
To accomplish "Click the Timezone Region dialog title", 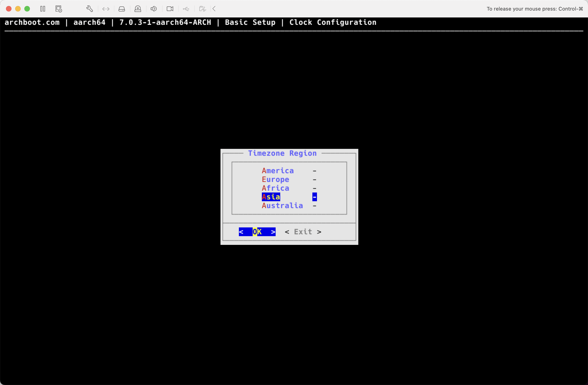I will [x=282, y=153].
